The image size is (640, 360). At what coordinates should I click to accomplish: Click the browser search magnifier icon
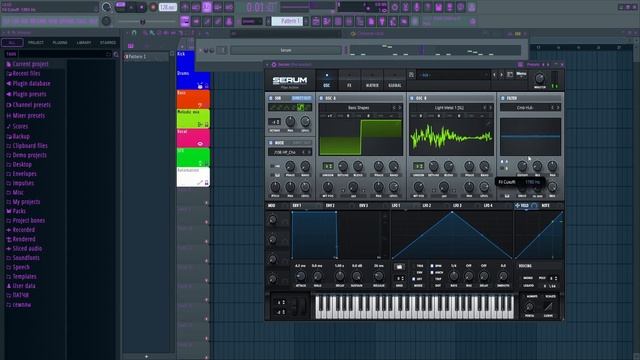pos(116,54)
